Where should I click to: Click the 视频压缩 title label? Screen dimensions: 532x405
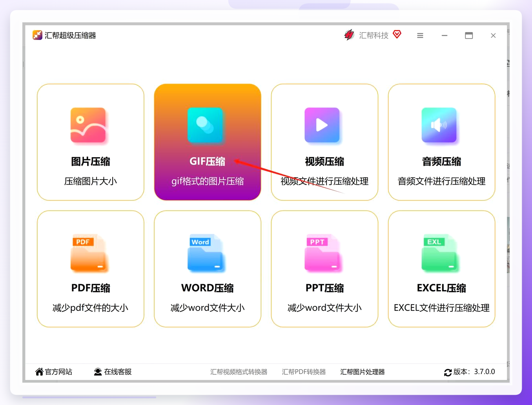tap(324, 162)
